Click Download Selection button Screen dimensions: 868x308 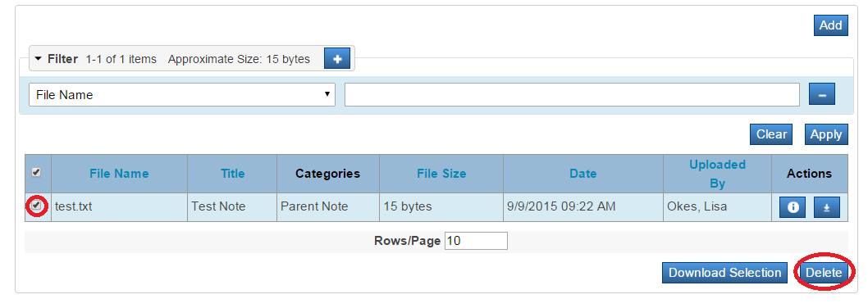tap(724, 273)
